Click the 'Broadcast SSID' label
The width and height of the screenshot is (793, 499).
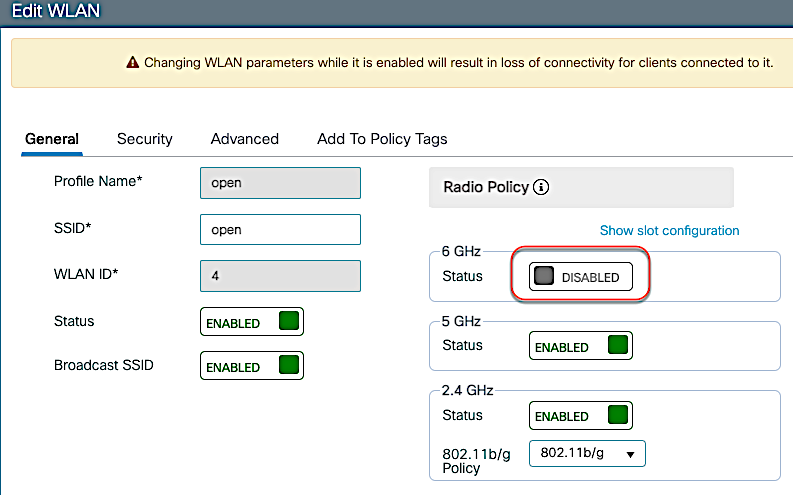pyautogui.click(x=104, y=365)
